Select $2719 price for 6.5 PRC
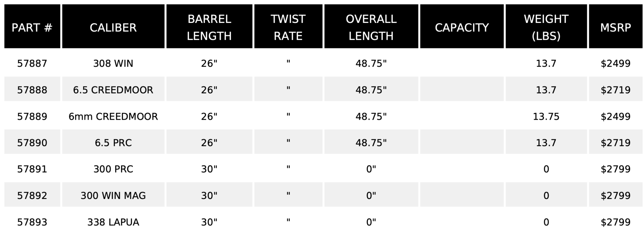Screen dimensions: 644x242 616,143
